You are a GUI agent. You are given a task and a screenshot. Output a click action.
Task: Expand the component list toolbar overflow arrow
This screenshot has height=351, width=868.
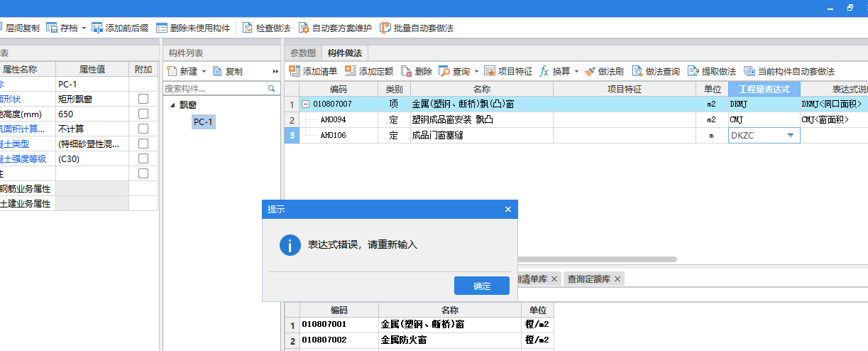pyautogui.click(x=275, y=72)
